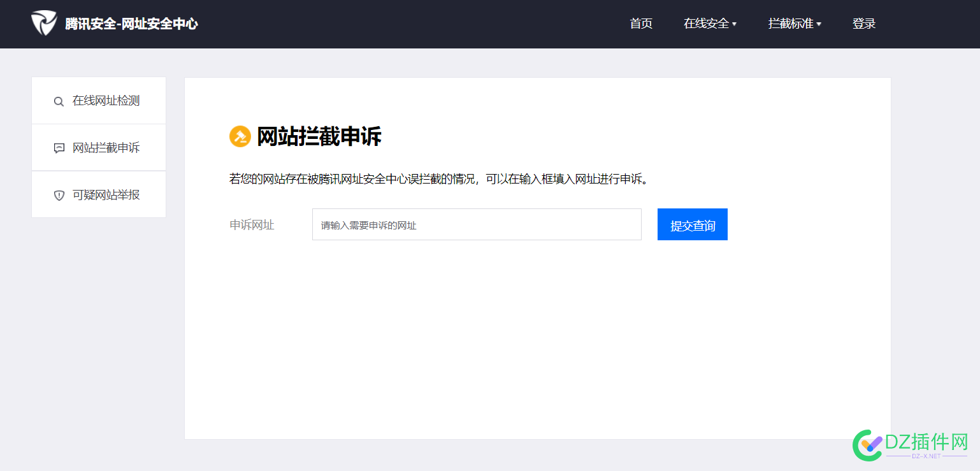Click the chat bubble icon beside 网站拦截申诉
Viewport: 980px width, 471px height.
[59, 149]
